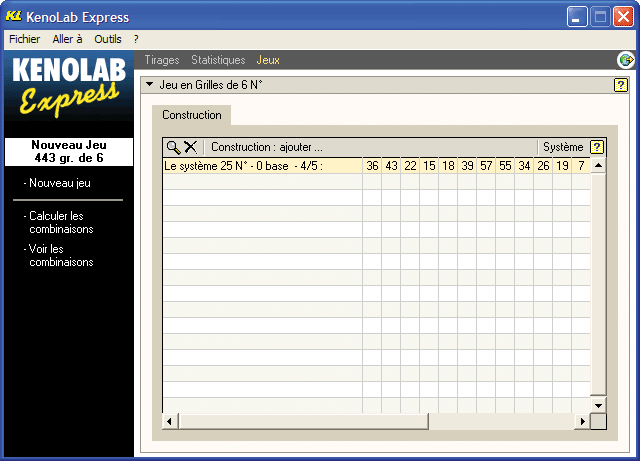The height and width of the screenshot is (461, 640).
Task: Click the horizontal scrollbar thumb
Action: pos(304,421)
